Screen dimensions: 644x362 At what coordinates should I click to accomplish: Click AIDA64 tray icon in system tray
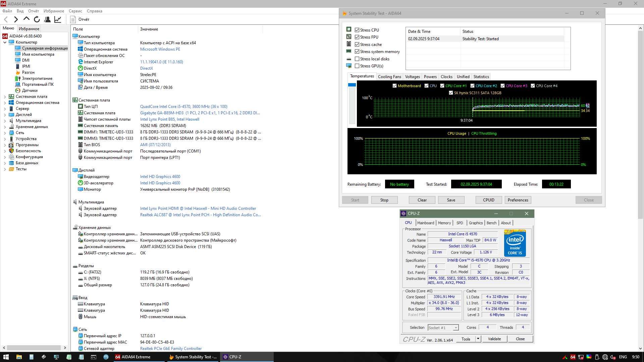573,357
